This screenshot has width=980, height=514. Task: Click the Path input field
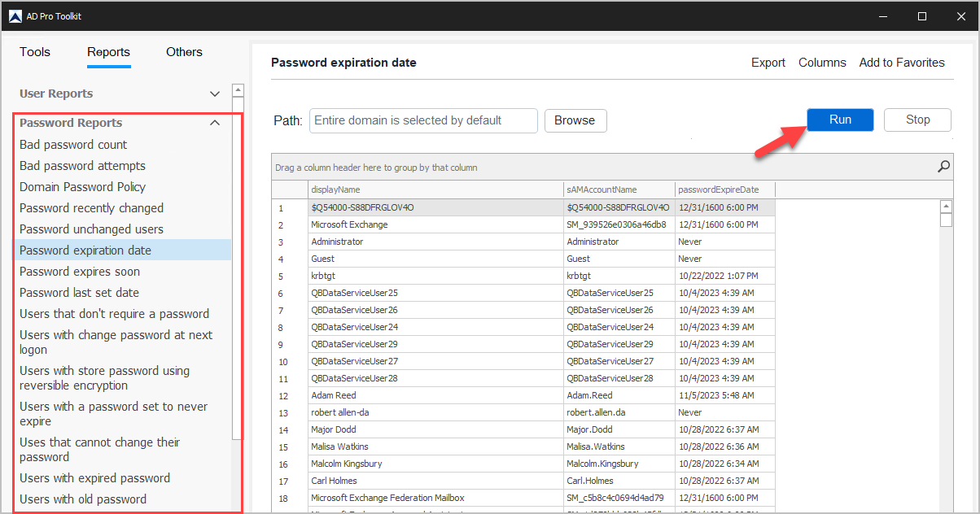[x=422, y=120]
